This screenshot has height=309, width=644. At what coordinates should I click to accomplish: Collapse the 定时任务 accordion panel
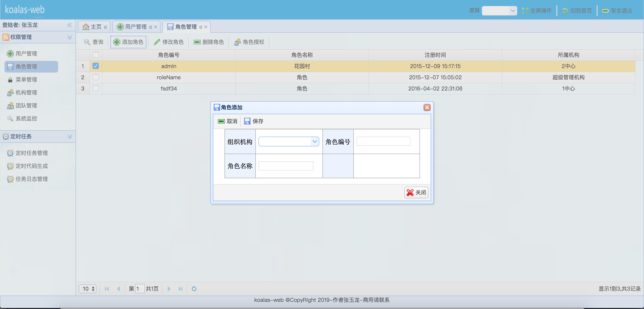coord(70,137)
